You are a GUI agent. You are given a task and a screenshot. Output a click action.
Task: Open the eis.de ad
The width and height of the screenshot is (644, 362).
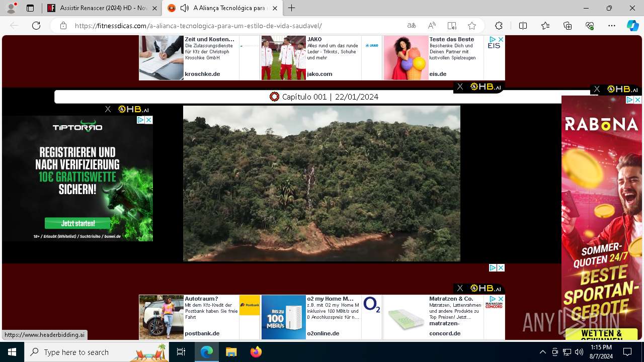point(444,58)
